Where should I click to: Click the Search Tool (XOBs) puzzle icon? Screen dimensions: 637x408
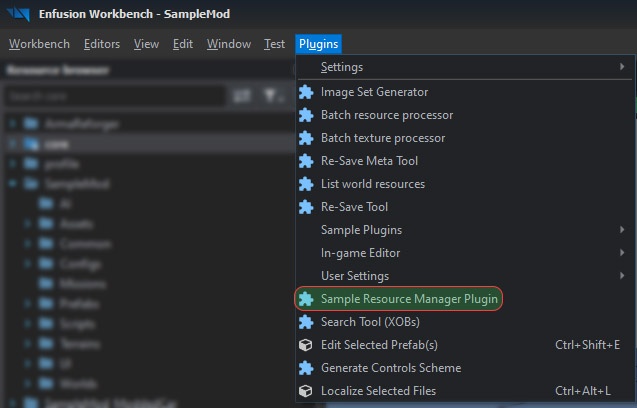pos(307,322)
